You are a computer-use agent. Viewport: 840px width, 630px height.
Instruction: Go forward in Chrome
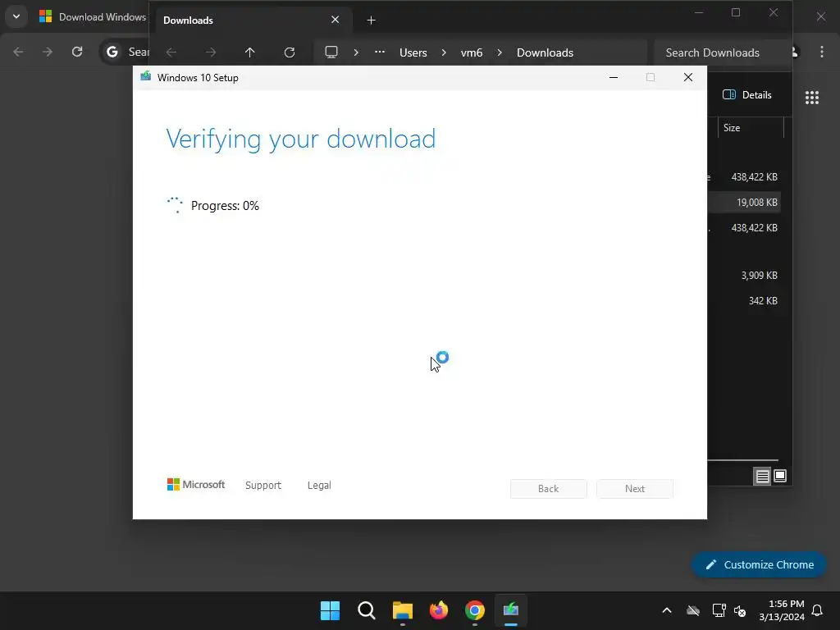click(48, 52)
